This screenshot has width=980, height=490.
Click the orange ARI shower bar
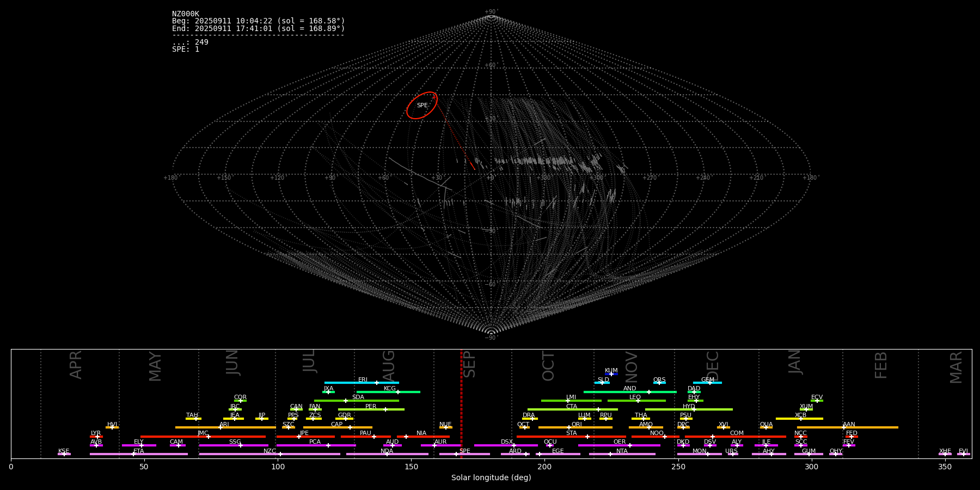225,427
